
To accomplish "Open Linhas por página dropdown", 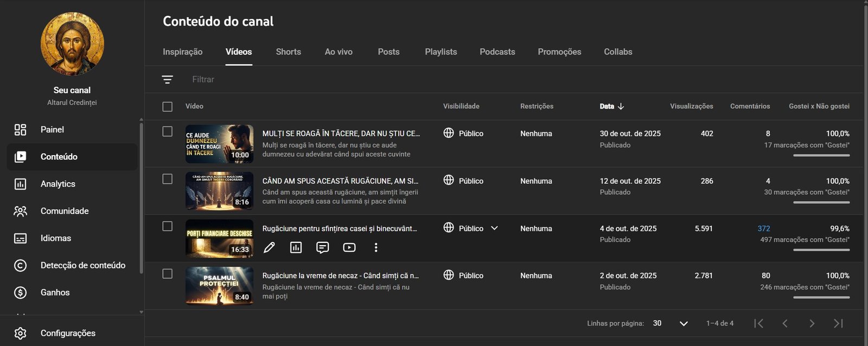I will click(x=683, y=324).
